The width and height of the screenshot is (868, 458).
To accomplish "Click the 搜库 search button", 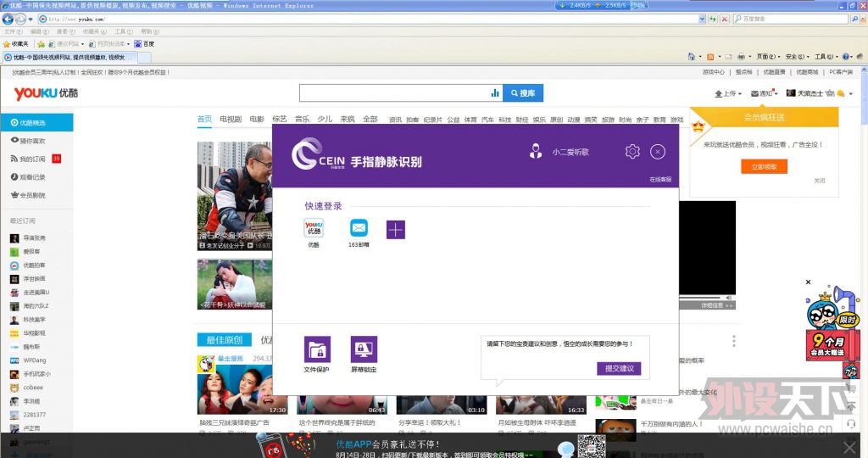I will (x=523, y=93).
